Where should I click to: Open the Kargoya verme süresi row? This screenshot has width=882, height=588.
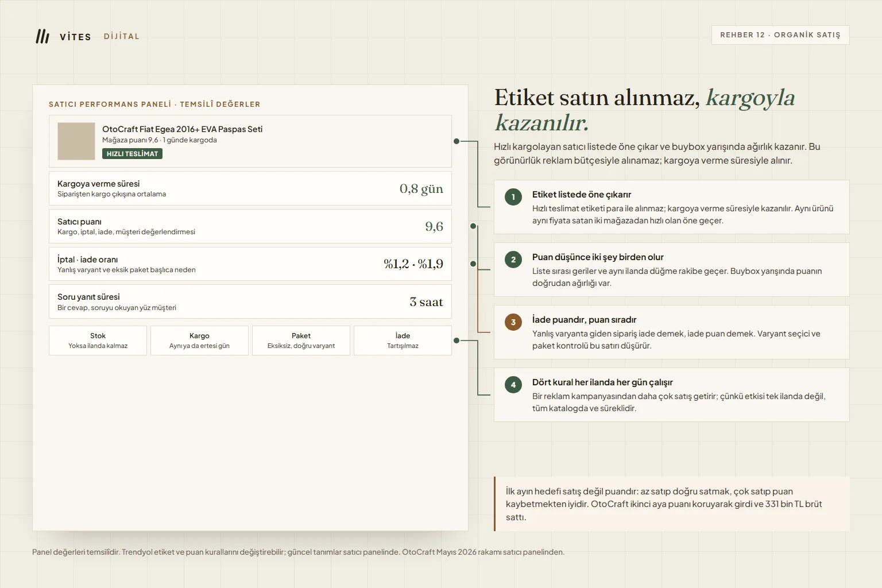pos(250,188)
